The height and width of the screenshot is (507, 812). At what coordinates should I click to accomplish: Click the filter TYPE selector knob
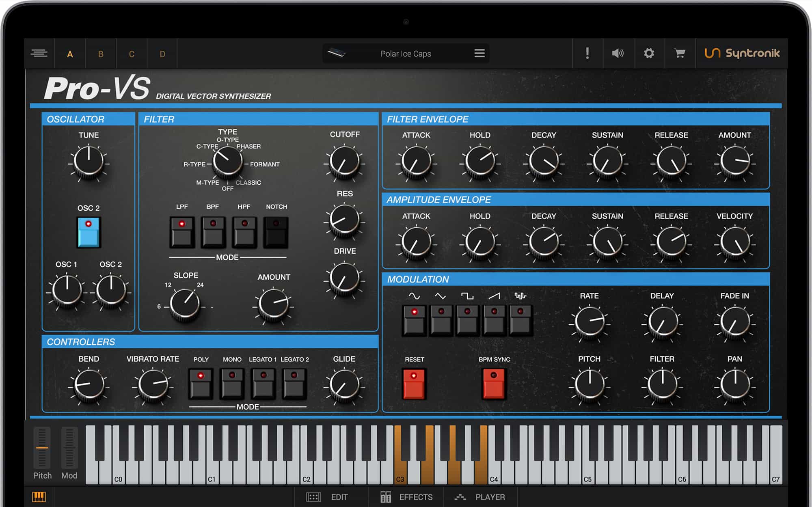point(227,162)
